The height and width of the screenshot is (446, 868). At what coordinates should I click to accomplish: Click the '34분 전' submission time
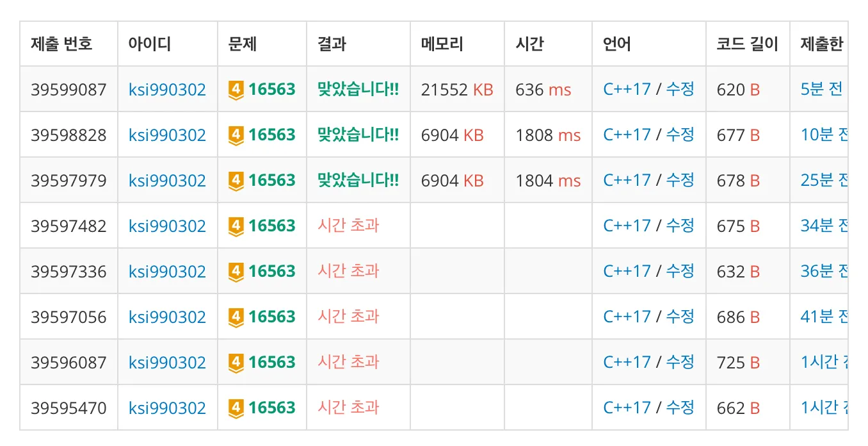(824, 226)
